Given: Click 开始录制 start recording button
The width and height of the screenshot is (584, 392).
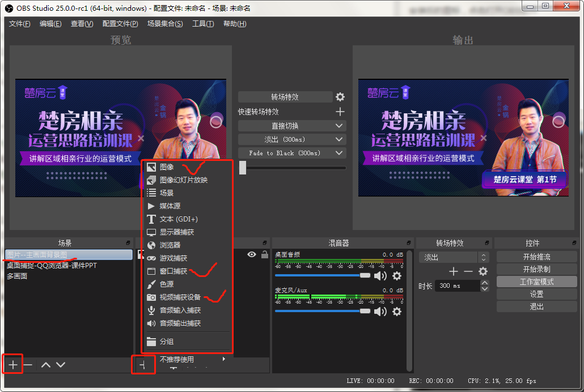Looking at the screenshot, I should [x=537, y=269].
